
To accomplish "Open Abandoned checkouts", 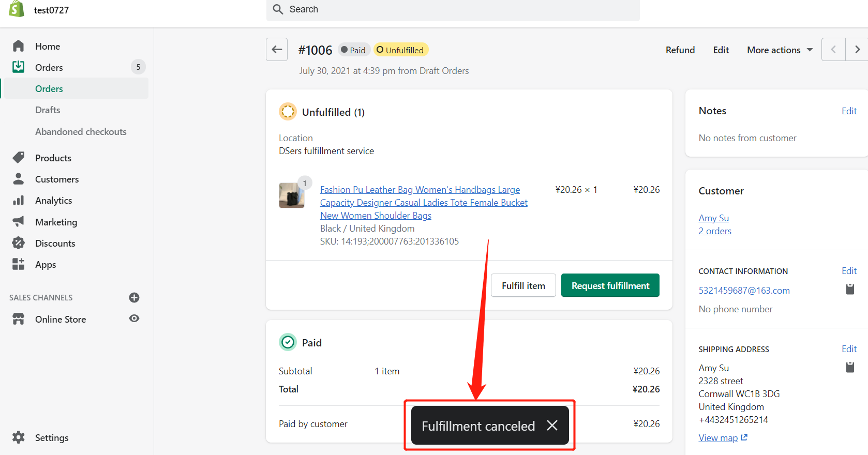I will point(81,132).
